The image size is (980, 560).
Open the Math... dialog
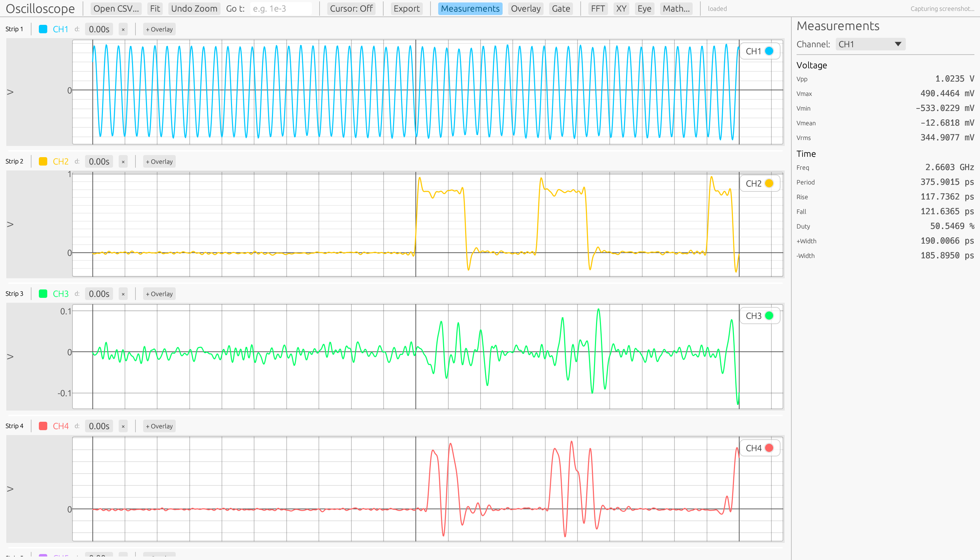676,8
